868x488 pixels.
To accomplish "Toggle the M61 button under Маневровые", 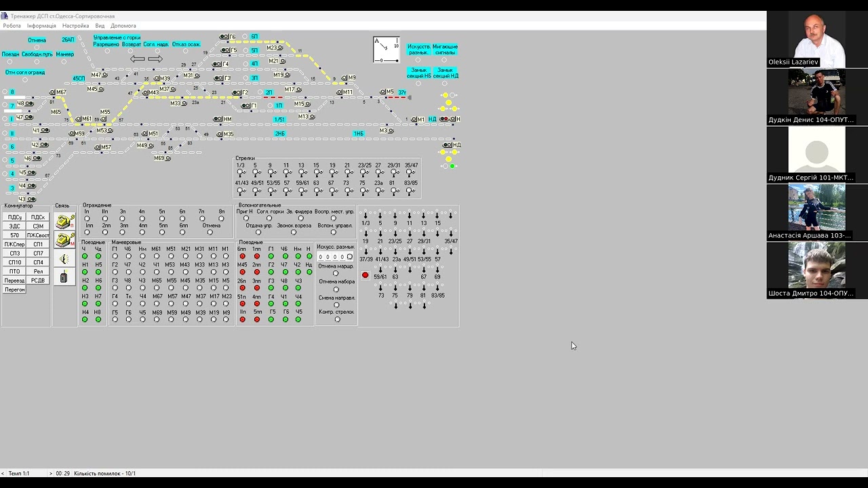I will [157, 256].
